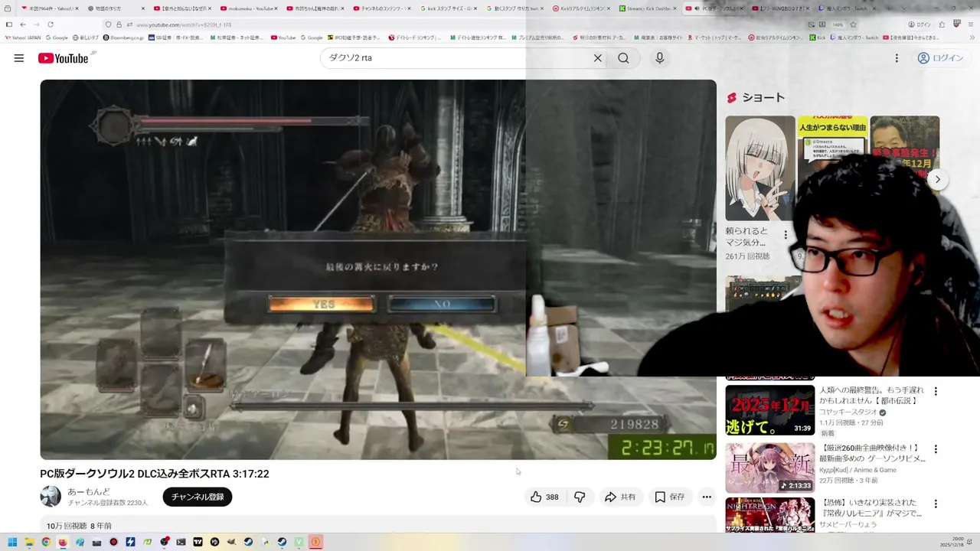Click the 10万 回視聴 8年前 description text
The width and height of the screenshot is (980, 551).
click(x=79, y=527)
